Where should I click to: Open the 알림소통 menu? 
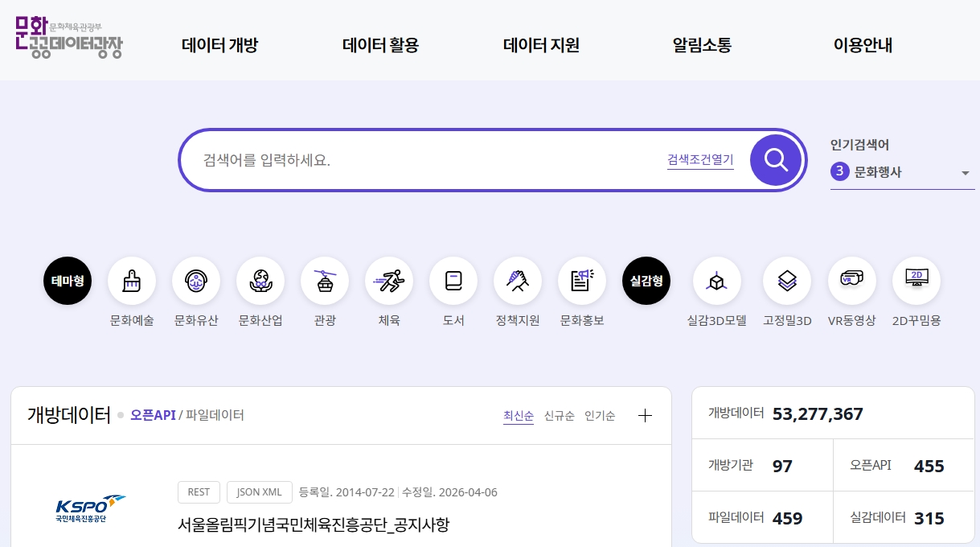(x=702, y=45)
